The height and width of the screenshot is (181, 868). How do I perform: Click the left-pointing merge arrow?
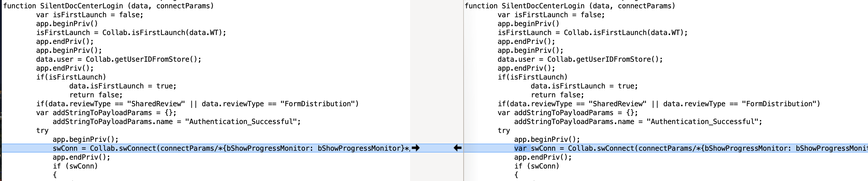click(457, 148)
